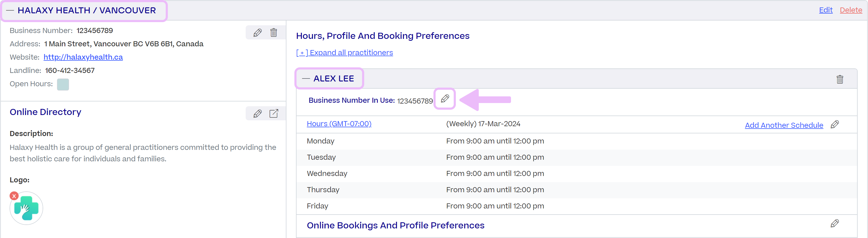Image resolution: width=868 pixels, height=238 pixels.
Task: Remove Alex Lee with trash icon
Action: [x=839, y=79]
